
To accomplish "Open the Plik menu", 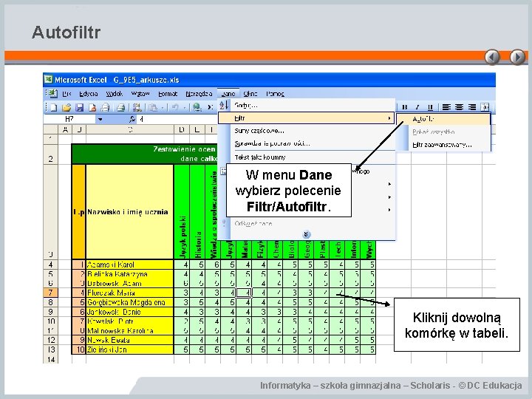I will 66,94.
